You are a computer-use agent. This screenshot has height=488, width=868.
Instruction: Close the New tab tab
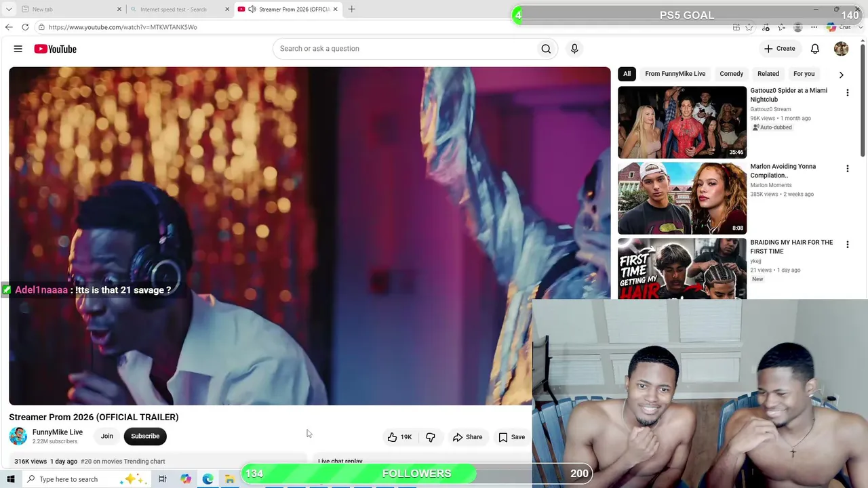tap(119, 9)
